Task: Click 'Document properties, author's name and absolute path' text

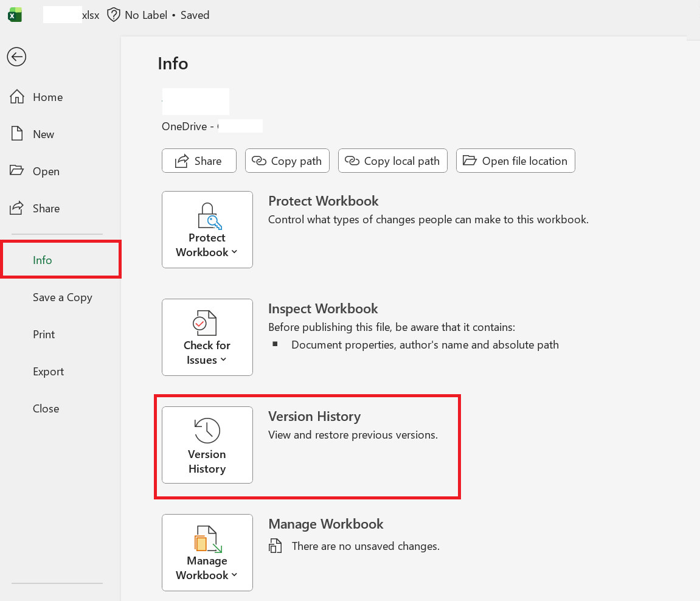Action: pyautogui.click(x=425, y=345)
